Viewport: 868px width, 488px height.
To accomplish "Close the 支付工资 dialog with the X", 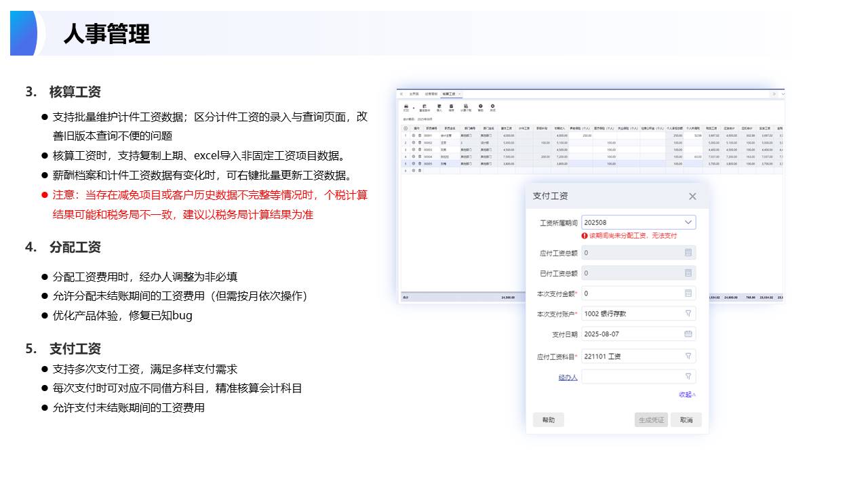I will coord(692,197).
